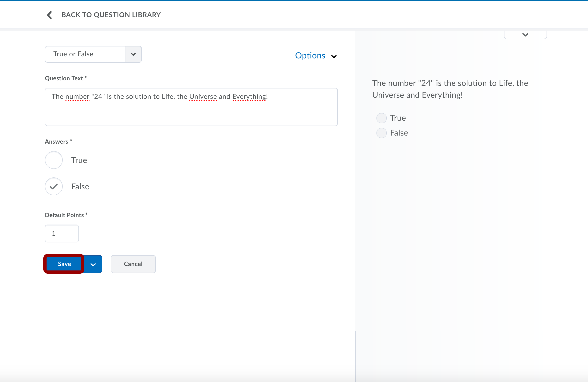588x382 pixels.
Task: Expand the Options menu
Action: (x=310, y=56)
